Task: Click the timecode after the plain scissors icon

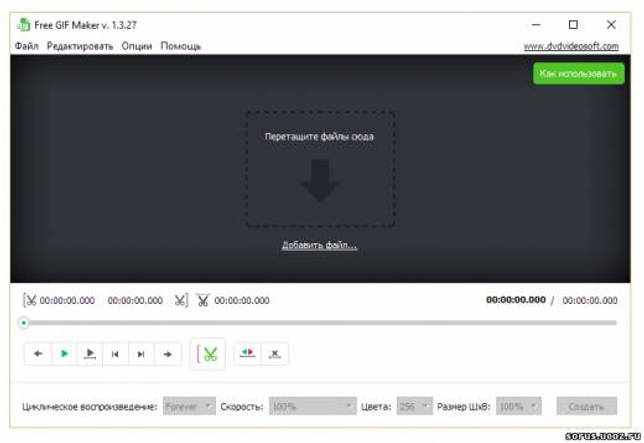Action: [x=242, y=301]
